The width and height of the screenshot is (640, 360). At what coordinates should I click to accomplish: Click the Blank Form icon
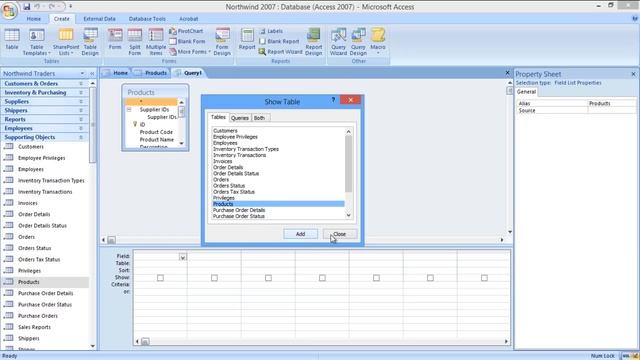[x=187, y=41]
